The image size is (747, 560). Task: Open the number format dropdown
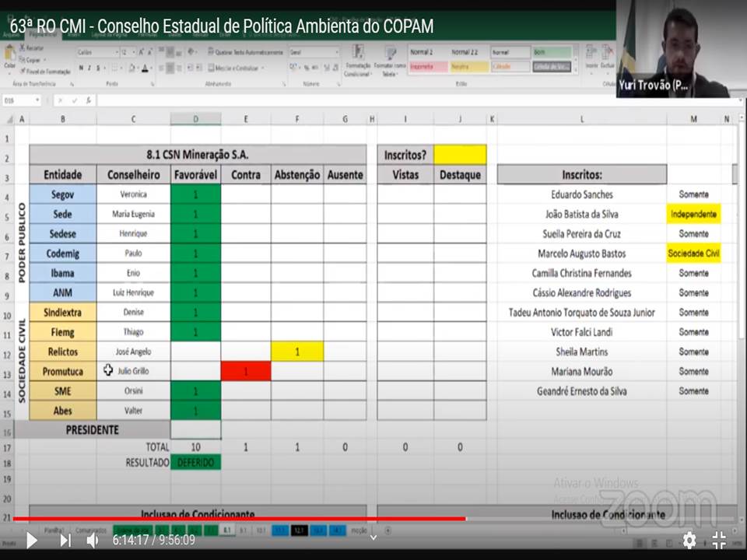pyautogui.click(x=335, y=52)
